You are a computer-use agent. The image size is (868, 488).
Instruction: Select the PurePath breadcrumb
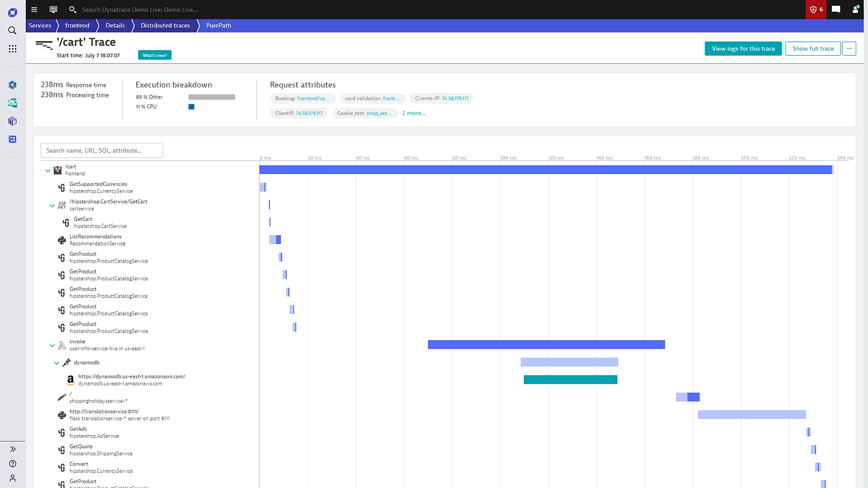click(218, 25)
